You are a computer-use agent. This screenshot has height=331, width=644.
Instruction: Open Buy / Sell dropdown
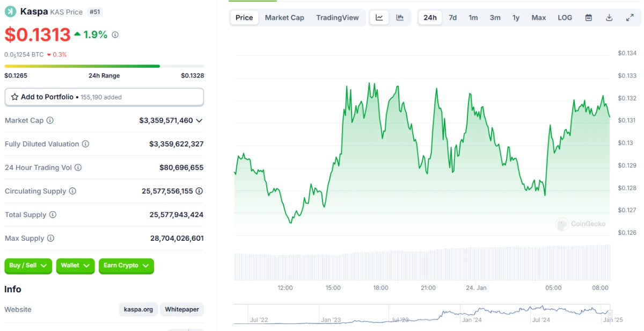pyautogui.click(x=28, y=265)
